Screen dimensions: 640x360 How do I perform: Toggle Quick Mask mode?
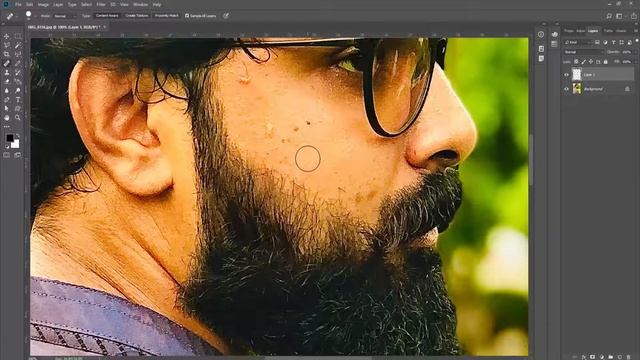point(7,155)
